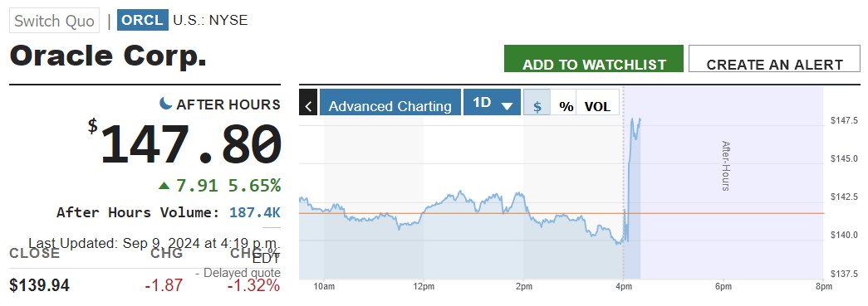The height and width of the screenshot is (306, 868).
Task: Click the dropdown arrow next to 1D
Action: point(507,106)
